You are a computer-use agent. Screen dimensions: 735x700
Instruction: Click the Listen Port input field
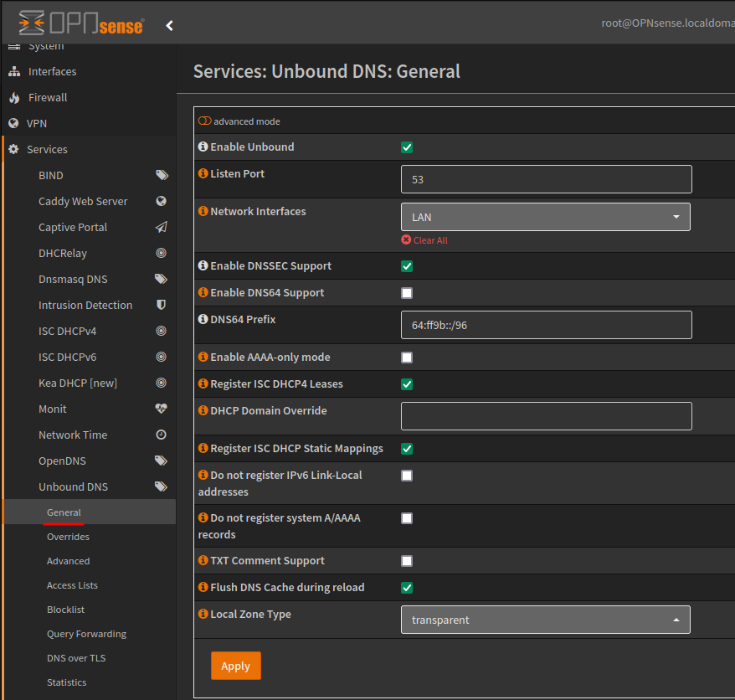(546, 179)
